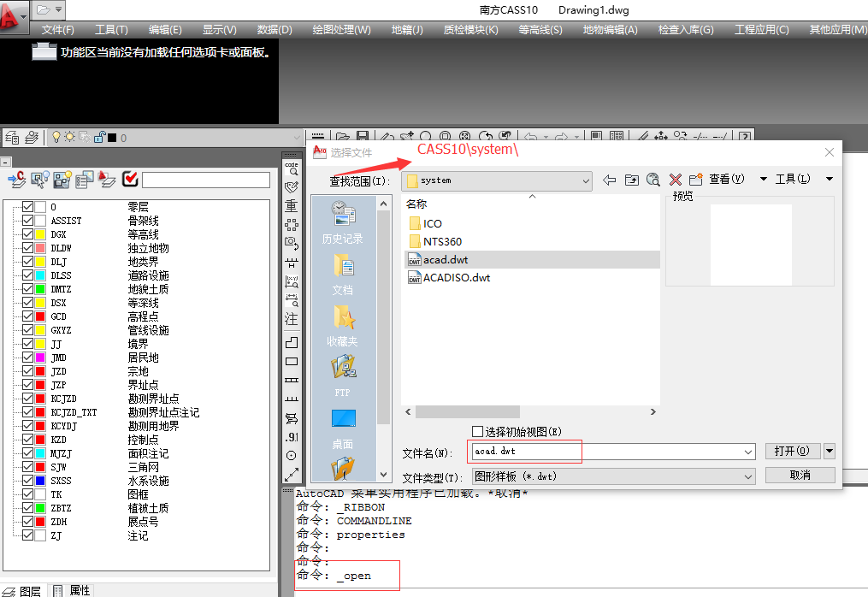This screenshot has width=868, height=597.
Task: Open 历史记录 location in the places bar
Action: coord(343,223)
